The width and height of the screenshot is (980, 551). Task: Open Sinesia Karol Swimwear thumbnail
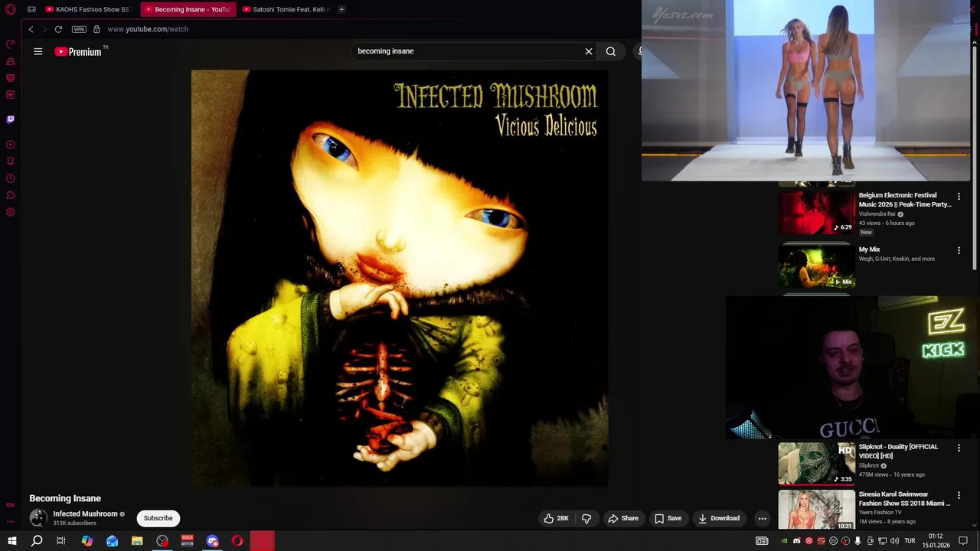pyautogui.click(x=817, y=510)
